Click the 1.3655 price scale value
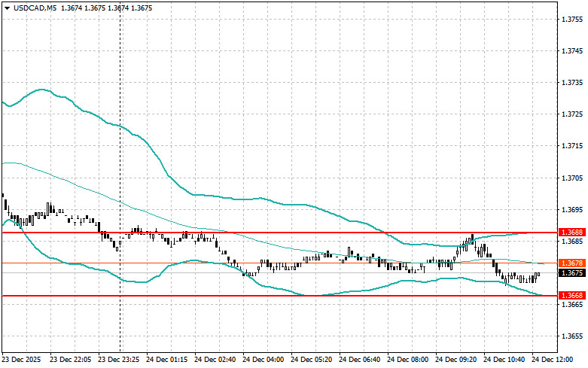 pos(572,336)
